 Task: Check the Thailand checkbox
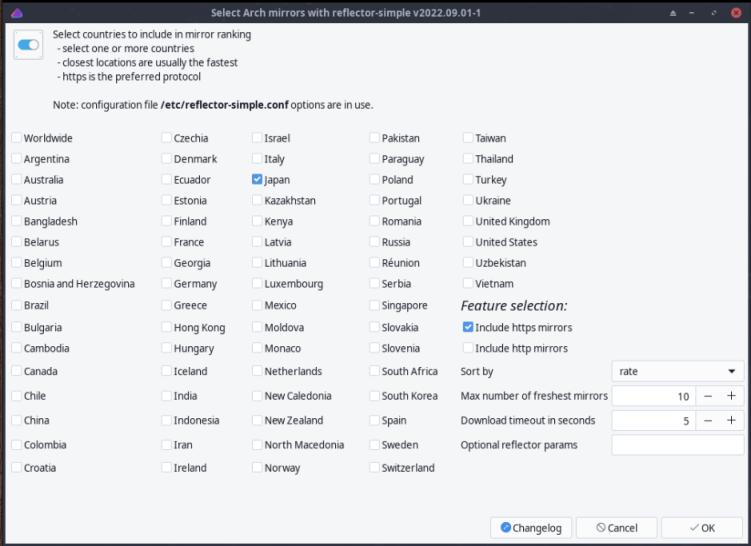pos(468,159)
